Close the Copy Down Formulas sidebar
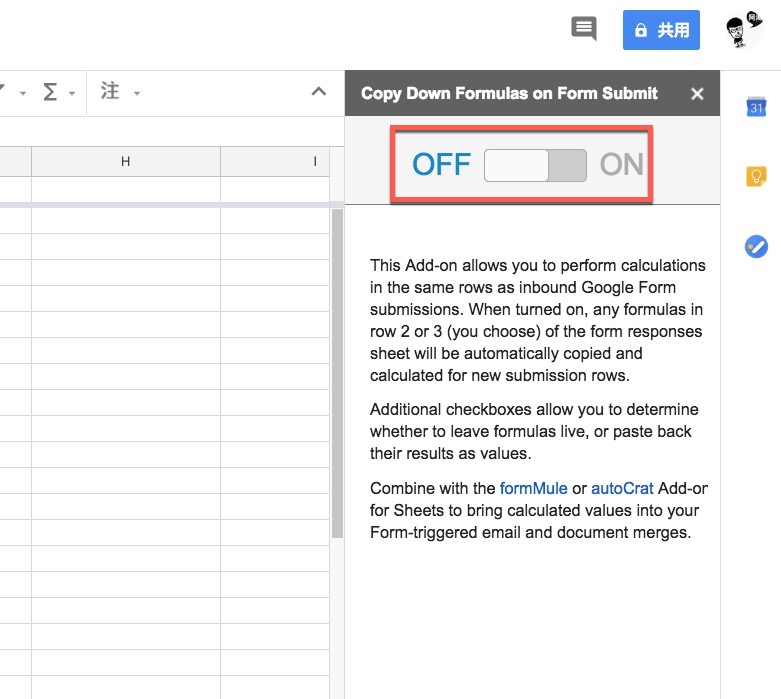Viewport: 781px width, 699px height. pos(698,94)
